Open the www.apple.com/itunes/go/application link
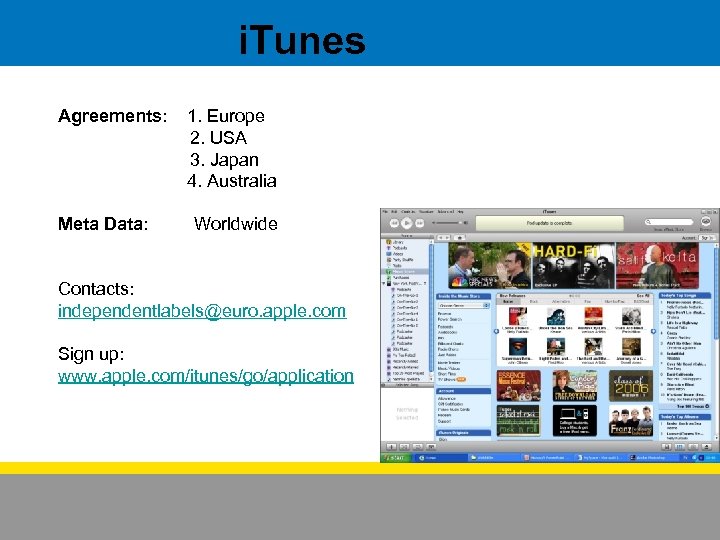The width and height of the screenshot is (720, 540). coord(206,376)
